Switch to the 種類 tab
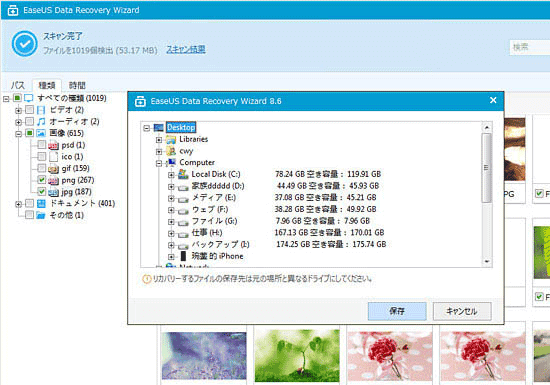 tap(47, 85)
